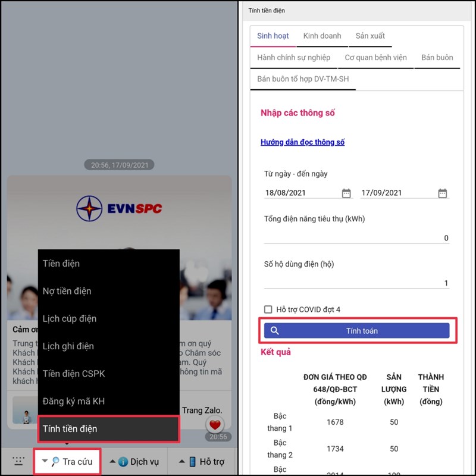Image resolution: width=476 pixels, height=476 pixels.
Task: Expand the Dịch vụ menu
Action: pyautogui.click(x=134, y=462)
